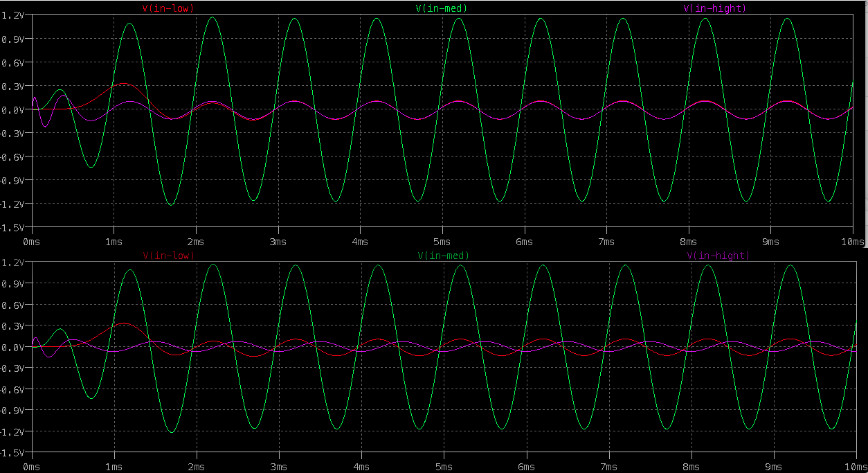Select V(in-low) trace label in upper plot pane
The image size is (868, 473).
[167, 8]
